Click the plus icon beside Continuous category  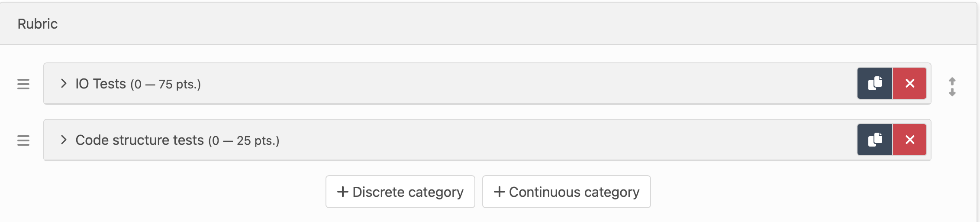point(499,192)
